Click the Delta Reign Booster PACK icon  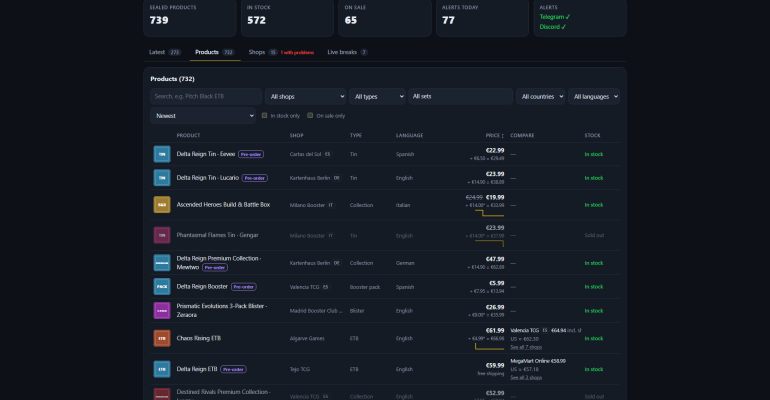[x=162, y=287]
